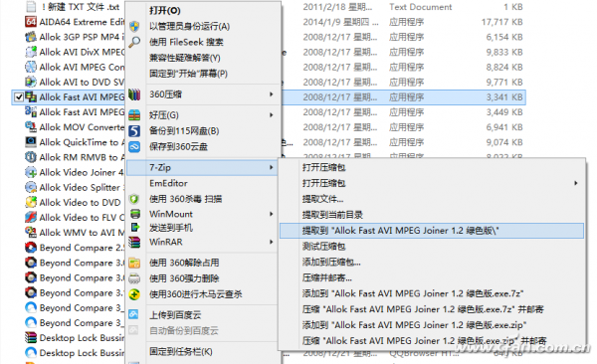Click the Allok AVI to DVD SVCD file icon
The image size is (597, 364).
(x=31, y=82)
